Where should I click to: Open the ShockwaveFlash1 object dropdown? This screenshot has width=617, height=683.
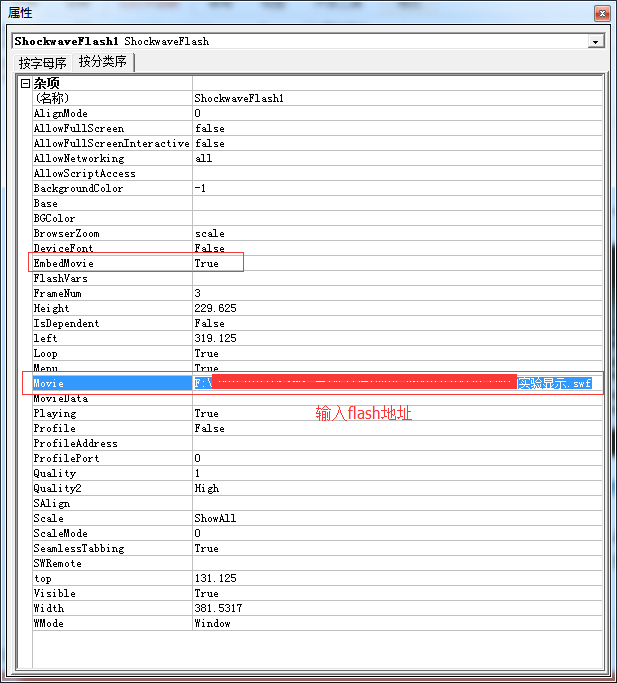(x=595, y=42)
